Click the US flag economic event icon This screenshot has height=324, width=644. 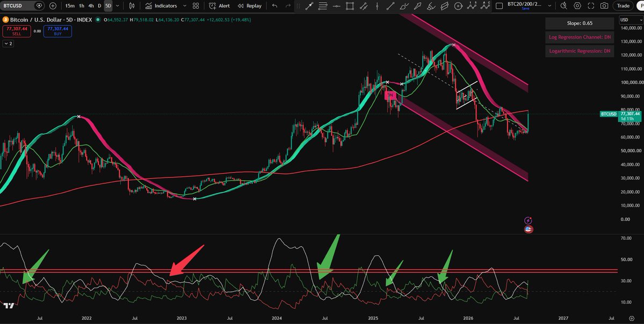click(529, 230)
